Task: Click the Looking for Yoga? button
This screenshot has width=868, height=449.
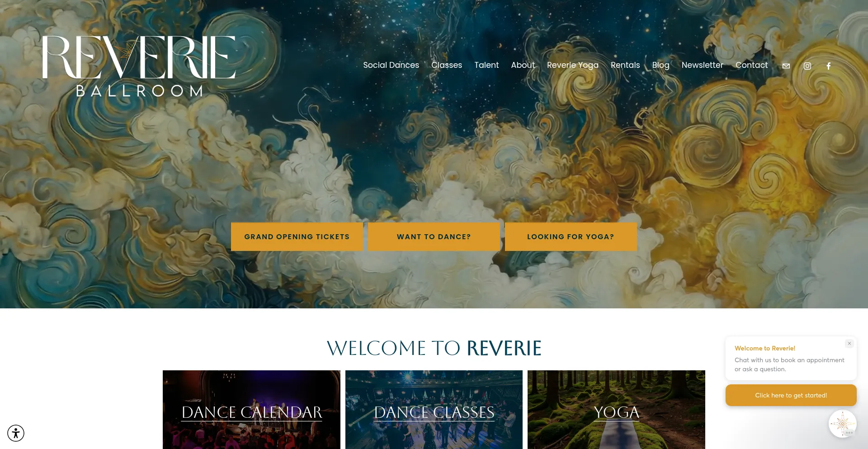Action: point(571,236)
